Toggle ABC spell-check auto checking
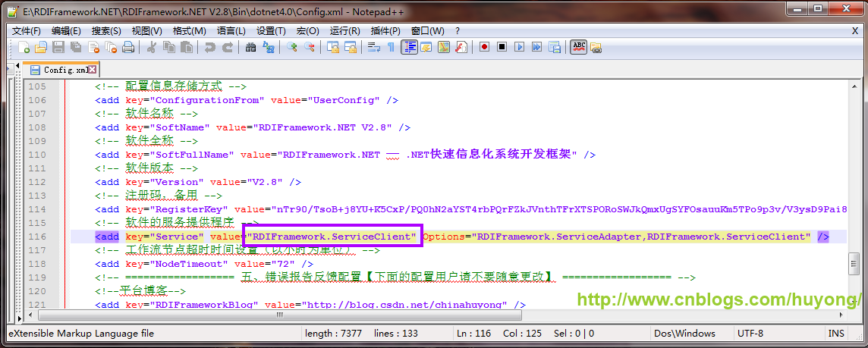The image size is (868, 348). (578, 48)
